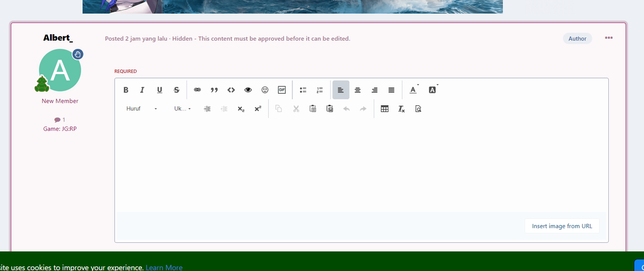Viewport: 644px width, 271px height.
Task: Click the 'Game: JG:RP' text
Action: [60, 128]
